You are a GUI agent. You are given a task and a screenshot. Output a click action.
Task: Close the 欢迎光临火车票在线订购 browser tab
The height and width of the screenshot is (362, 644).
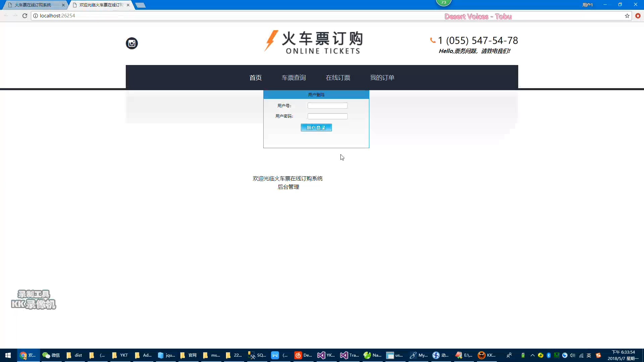tap(128, 5)
